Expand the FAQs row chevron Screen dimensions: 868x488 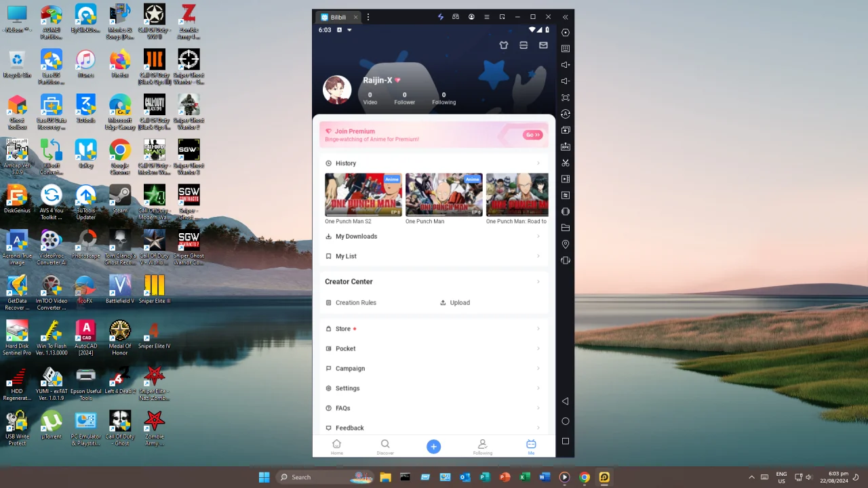click(x=538, y=408)
